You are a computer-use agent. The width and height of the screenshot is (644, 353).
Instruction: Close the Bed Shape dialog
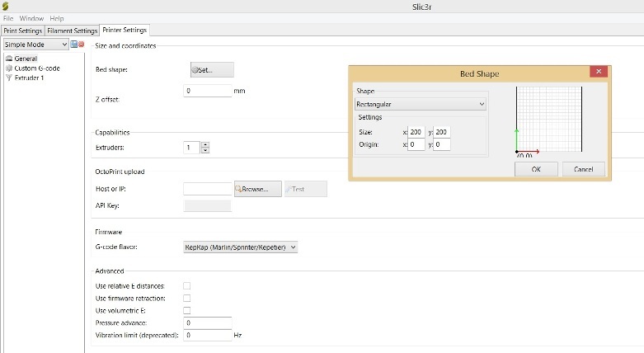[x=599, y=73]
